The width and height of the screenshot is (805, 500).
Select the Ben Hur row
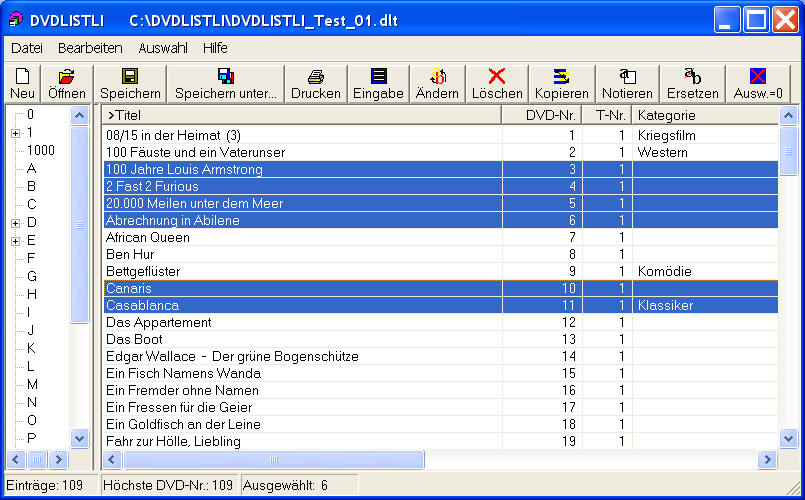[x=300, y=255]
